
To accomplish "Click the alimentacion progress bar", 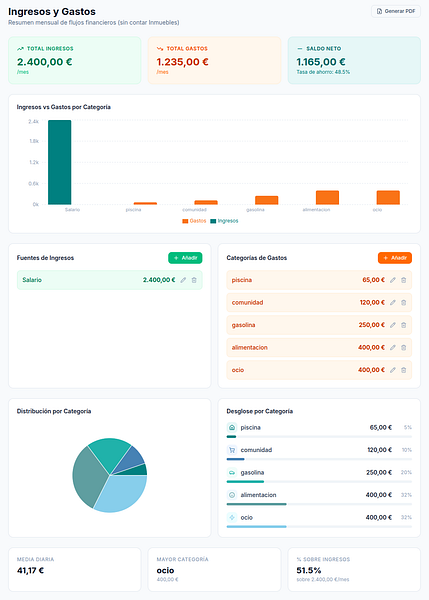I will point(319,504).
